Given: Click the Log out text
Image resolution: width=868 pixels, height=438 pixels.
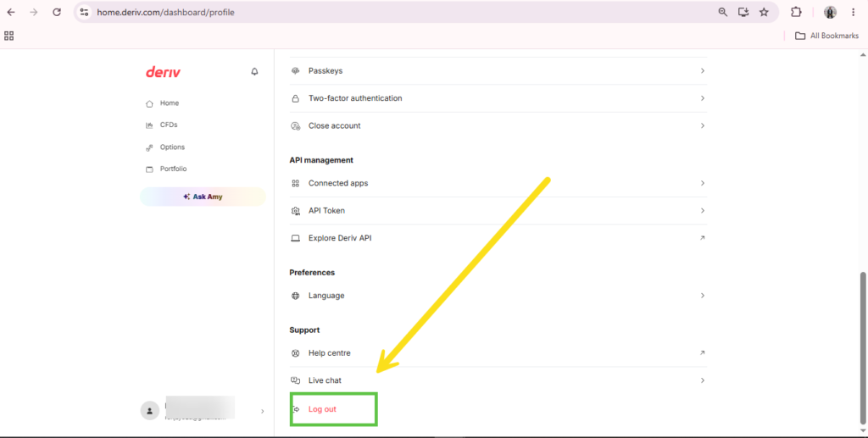Looking at the screenshot, I should (x=322, y=409).
